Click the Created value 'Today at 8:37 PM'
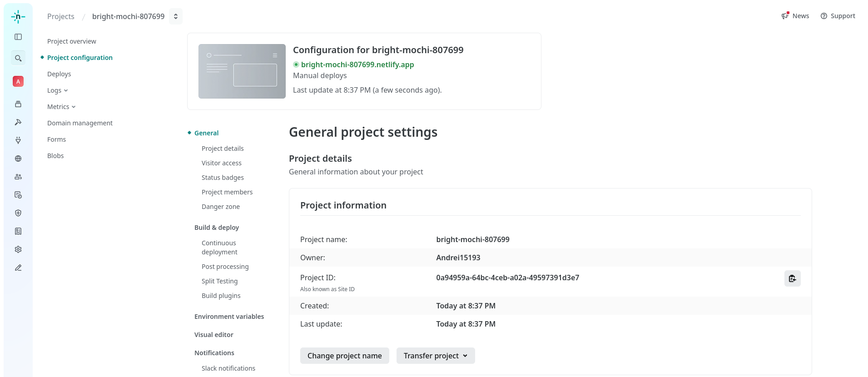The width and height of the screenshot is (868, 377). tap(466, 306)
